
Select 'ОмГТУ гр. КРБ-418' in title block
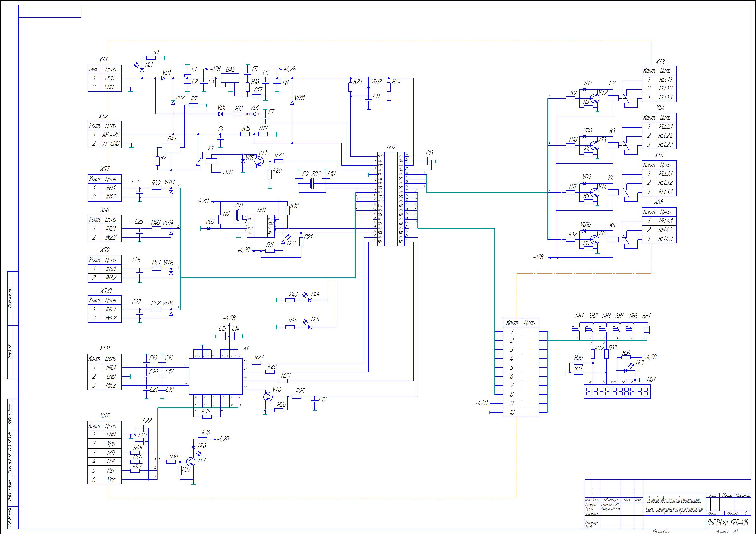(x=728, y=522)
